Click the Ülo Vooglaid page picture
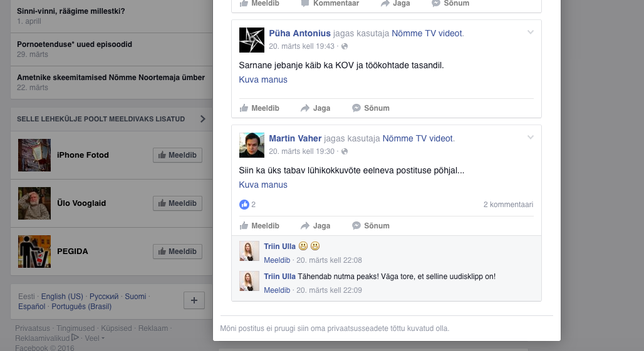Viewport: 644px width, 351px height. click(34, 203)
